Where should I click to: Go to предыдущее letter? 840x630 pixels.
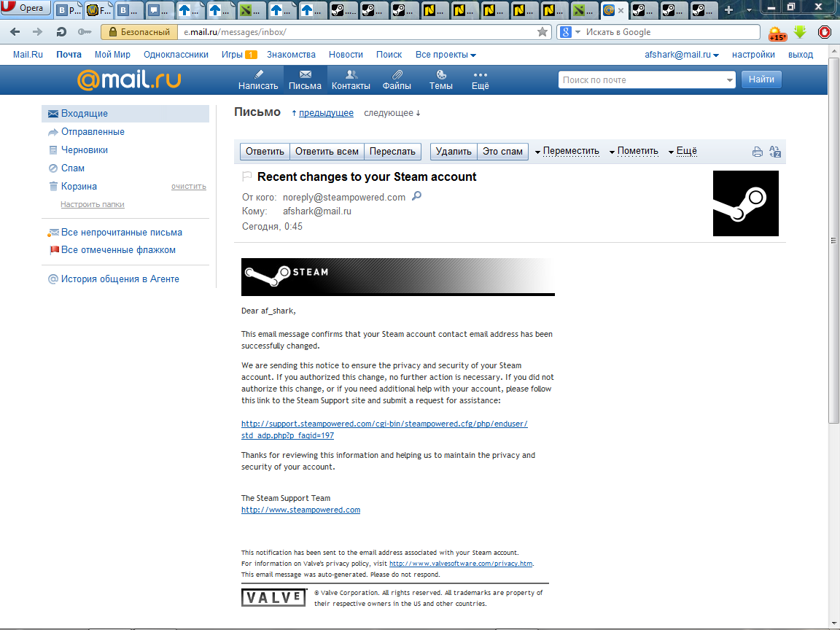(x=326, y=113)
